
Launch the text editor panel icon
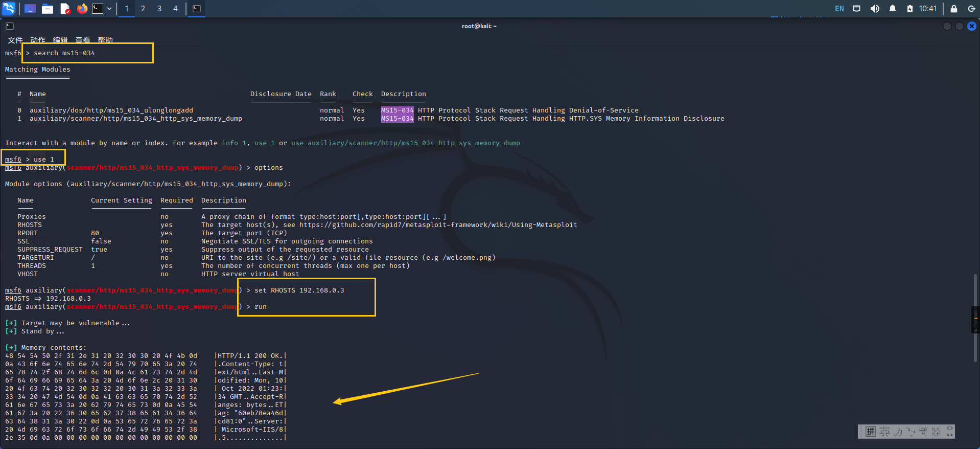click(x=65, y=9)
